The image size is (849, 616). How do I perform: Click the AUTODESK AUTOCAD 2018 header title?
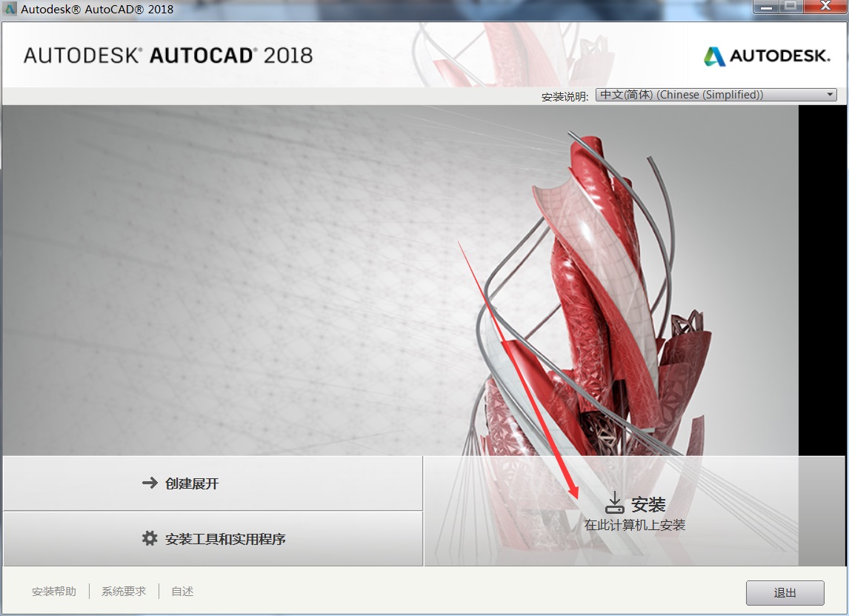pos(168,56)
